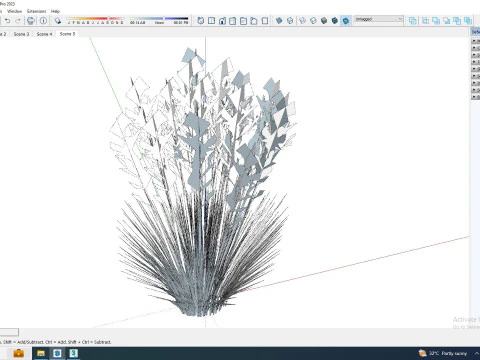Click the Undo arrow icon
Image resolution: width=480 pixels, height=360 pixels.
pos(8,21)
